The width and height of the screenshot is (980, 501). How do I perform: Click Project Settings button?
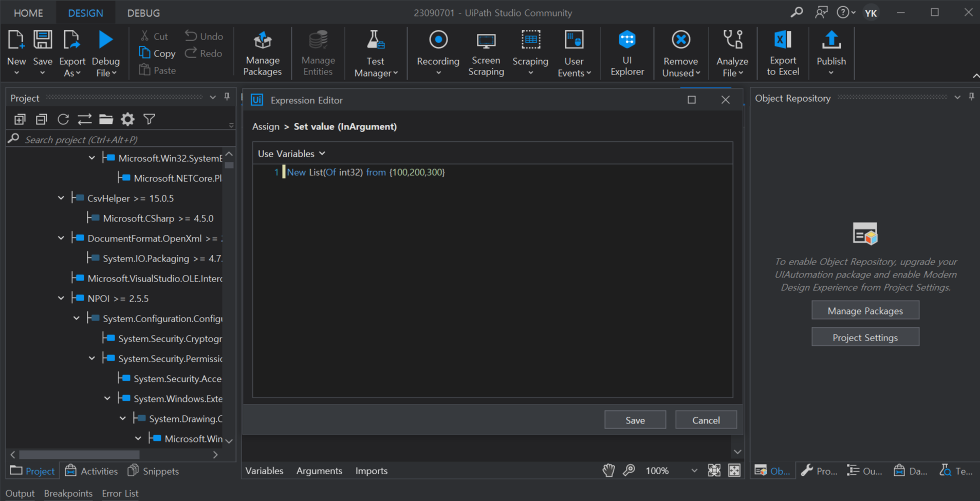point(865,337)
